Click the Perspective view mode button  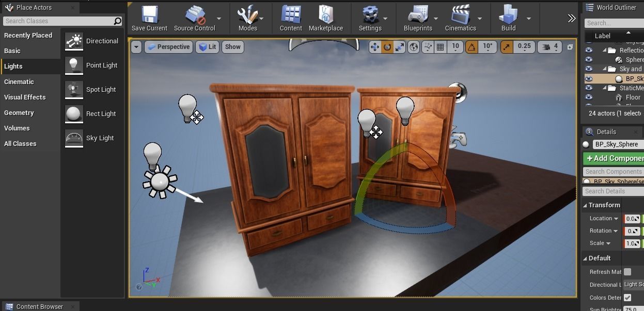tap(168, 47)
